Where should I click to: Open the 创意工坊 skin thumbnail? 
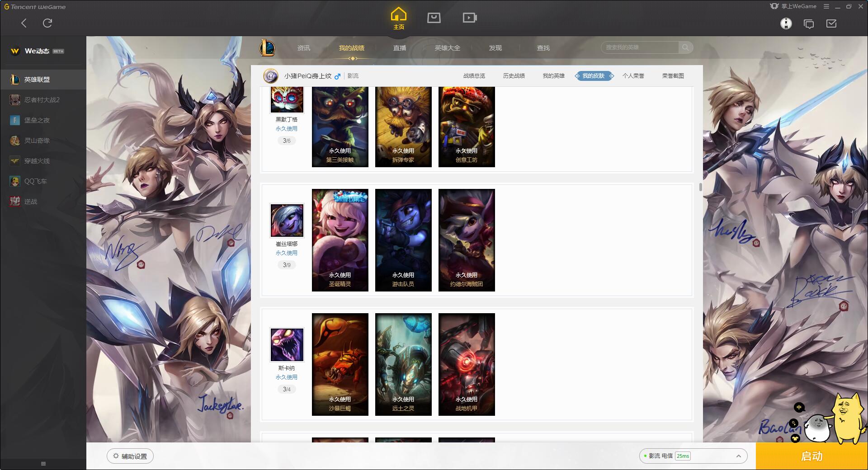click(x=467, y=127)
